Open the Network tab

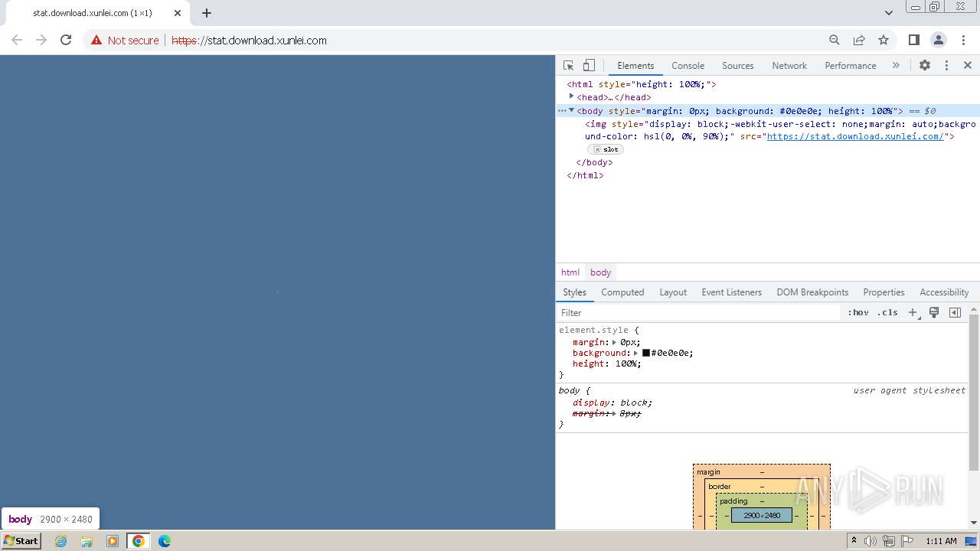click(x=789, y=66)
